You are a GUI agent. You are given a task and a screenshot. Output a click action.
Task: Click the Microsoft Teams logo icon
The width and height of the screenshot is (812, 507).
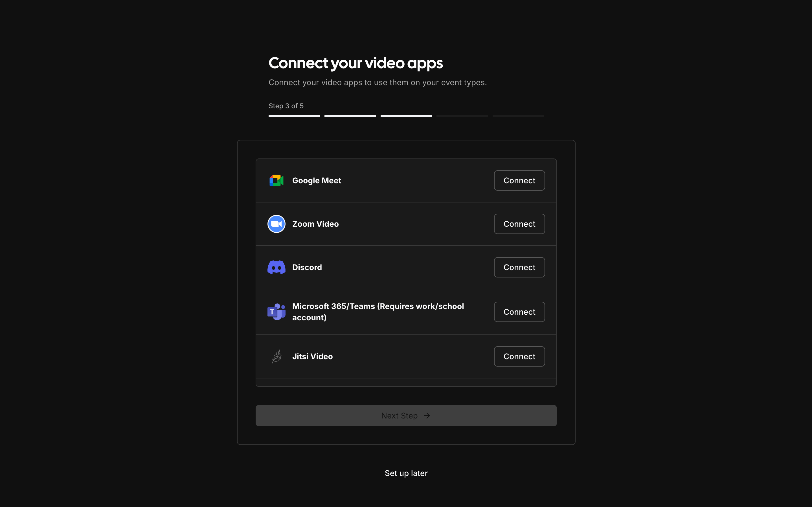(x=276, y=312)
